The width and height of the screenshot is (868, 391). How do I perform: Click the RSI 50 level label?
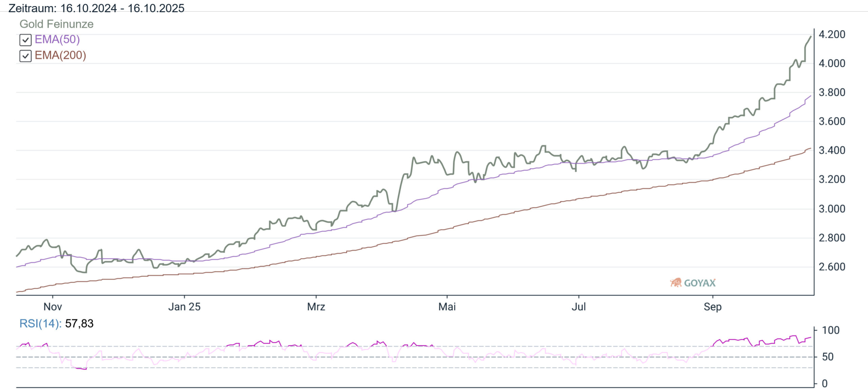[828, 357]
